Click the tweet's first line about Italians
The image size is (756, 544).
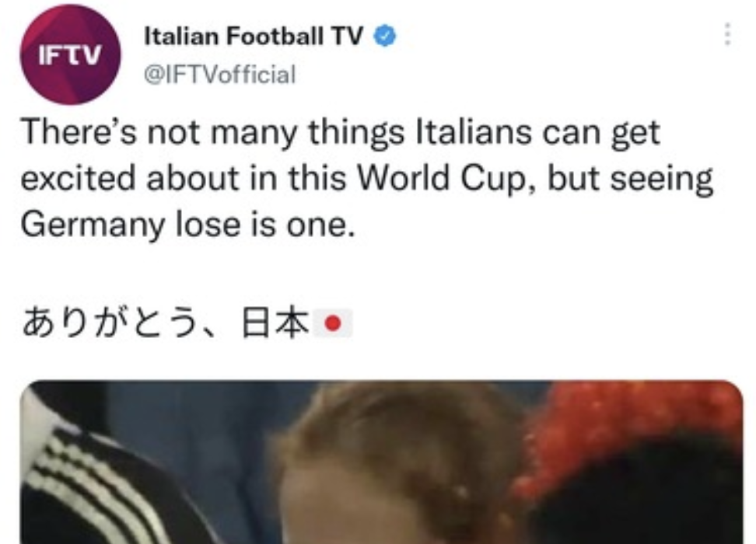tap(341, 132)
